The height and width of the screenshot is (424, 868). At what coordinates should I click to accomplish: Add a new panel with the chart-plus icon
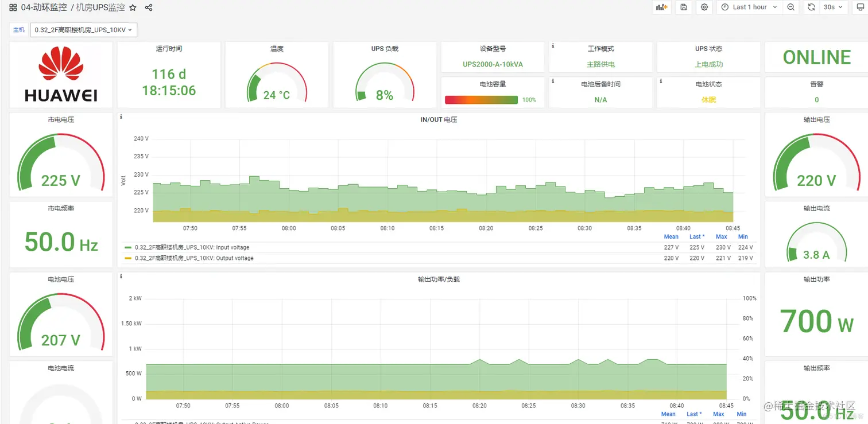(x=662, y=7)
